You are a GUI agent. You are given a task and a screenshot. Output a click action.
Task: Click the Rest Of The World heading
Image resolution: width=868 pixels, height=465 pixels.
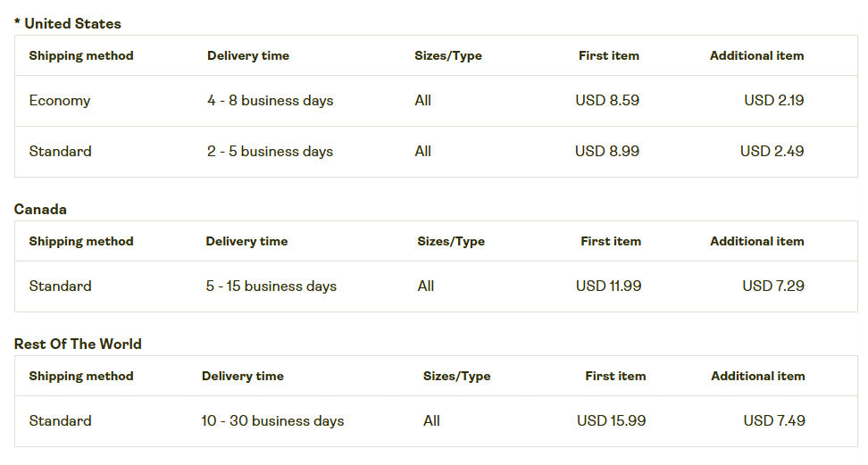78,344
